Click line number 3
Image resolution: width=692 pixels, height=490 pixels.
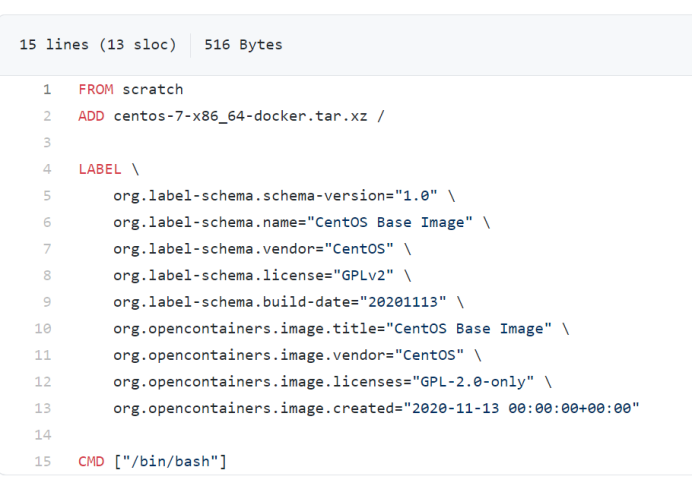47,143
